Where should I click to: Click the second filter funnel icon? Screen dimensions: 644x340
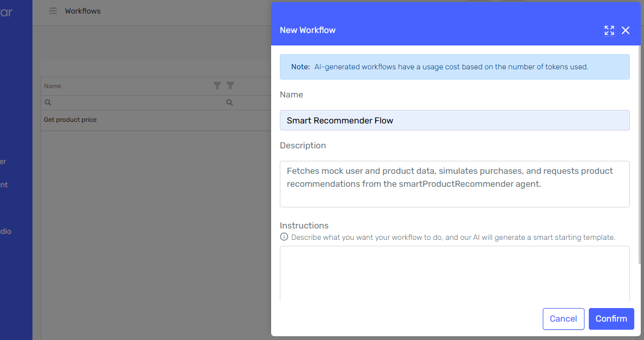[230, 85]
